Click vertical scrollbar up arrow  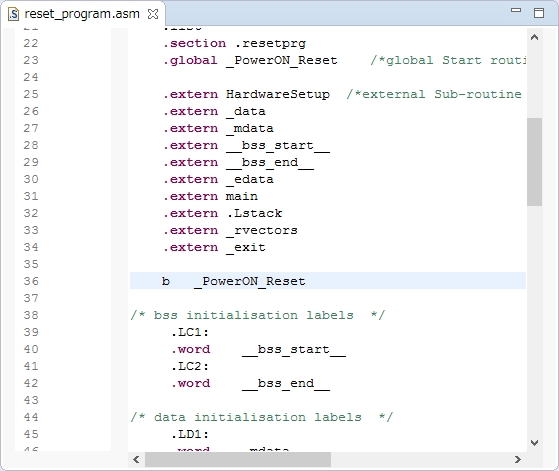coord(534,37)
